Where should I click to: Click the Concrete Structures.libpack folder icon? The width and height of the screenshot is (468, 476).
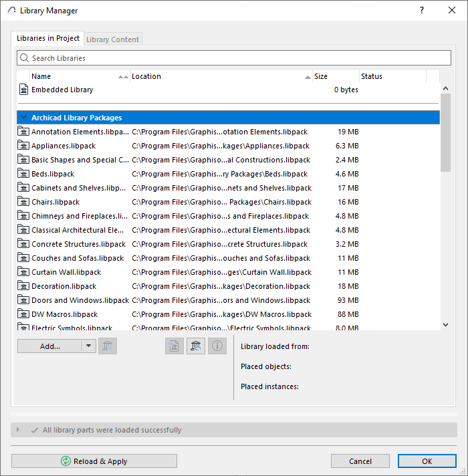point(23,244)
